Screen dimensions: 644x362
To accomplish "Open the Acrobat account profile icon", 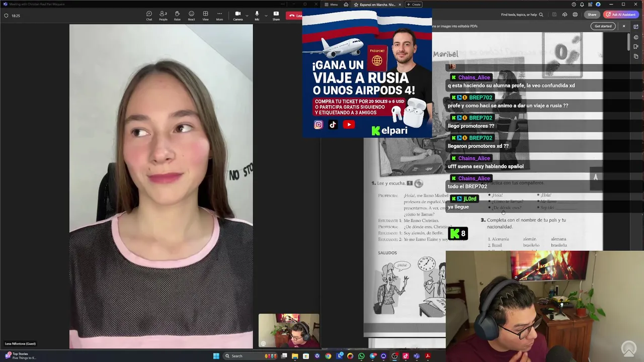I will tap(598, 5).
